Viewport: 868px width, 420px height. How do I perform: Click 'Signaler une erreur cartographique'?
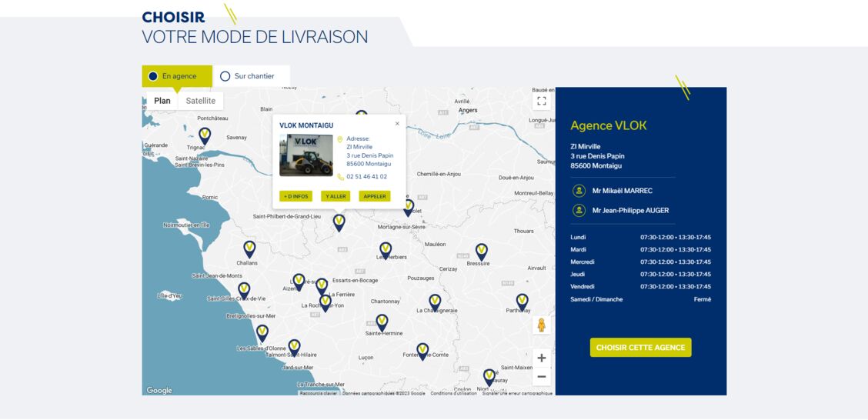point(517,393)
